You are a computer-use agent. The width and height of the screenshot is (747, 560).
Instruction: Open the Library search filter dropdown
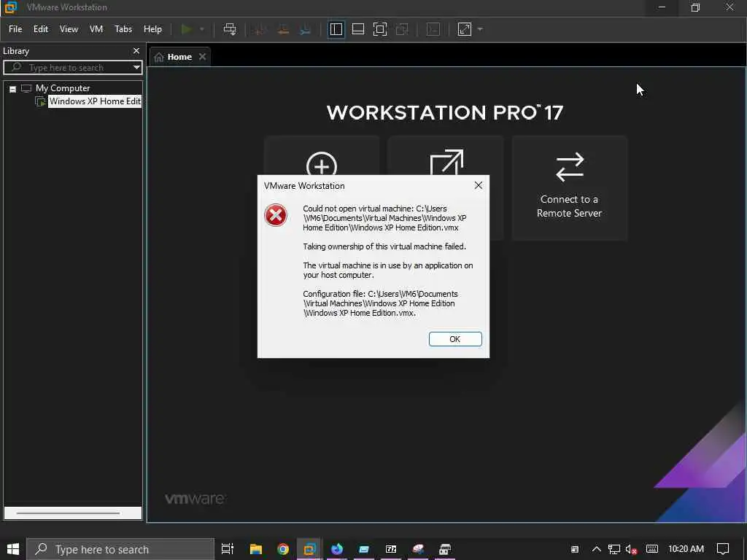136,68
